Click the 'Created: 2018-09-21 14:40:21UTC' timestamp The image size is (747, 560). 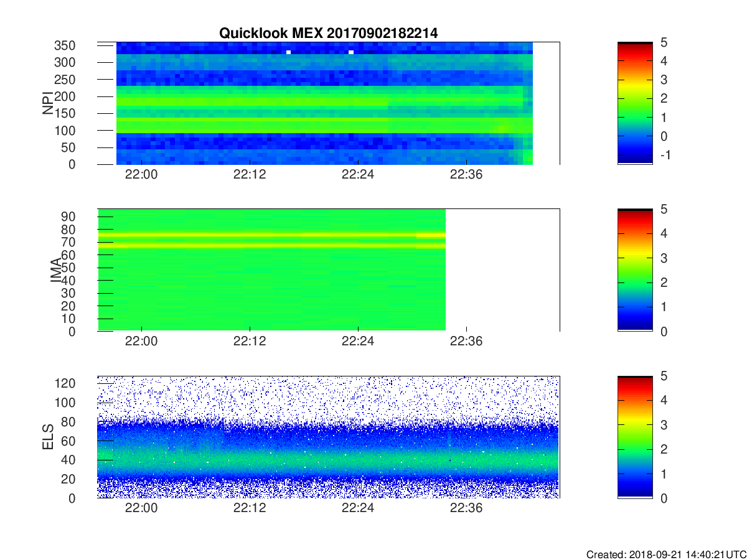[x=666, y=554]
